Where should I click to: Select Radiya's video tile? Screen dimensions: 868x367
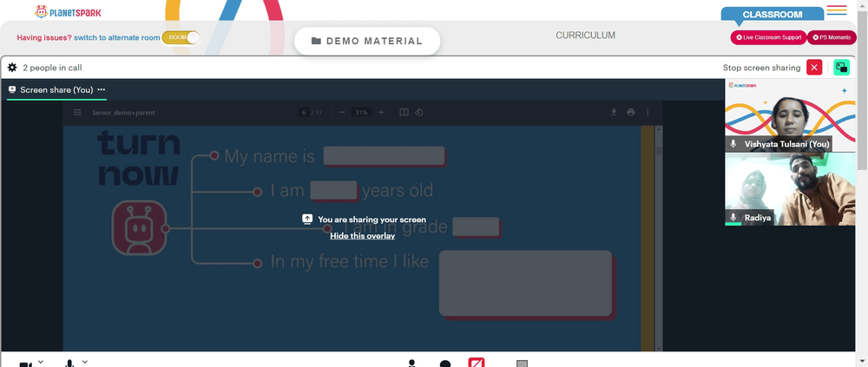[x=790, y=189]
